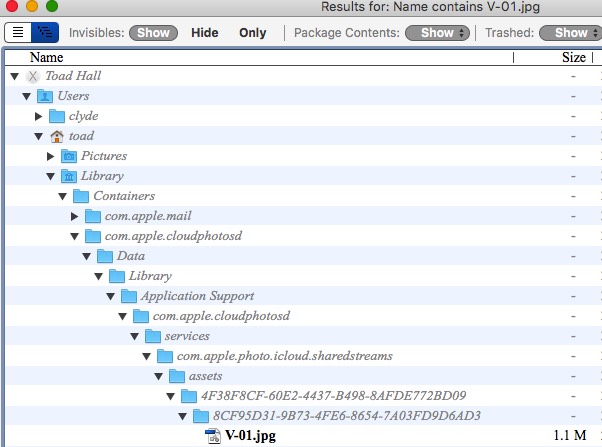This screenshot has width=602, height=447.
Task: Expand the Pictures folder
Action: point(50,156)
